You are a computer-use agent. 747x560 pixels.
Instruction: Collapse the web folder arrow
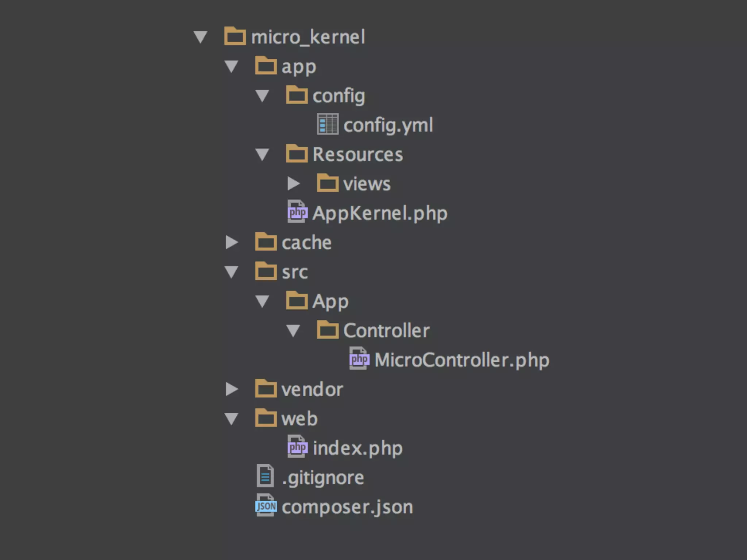pos(232,419)
